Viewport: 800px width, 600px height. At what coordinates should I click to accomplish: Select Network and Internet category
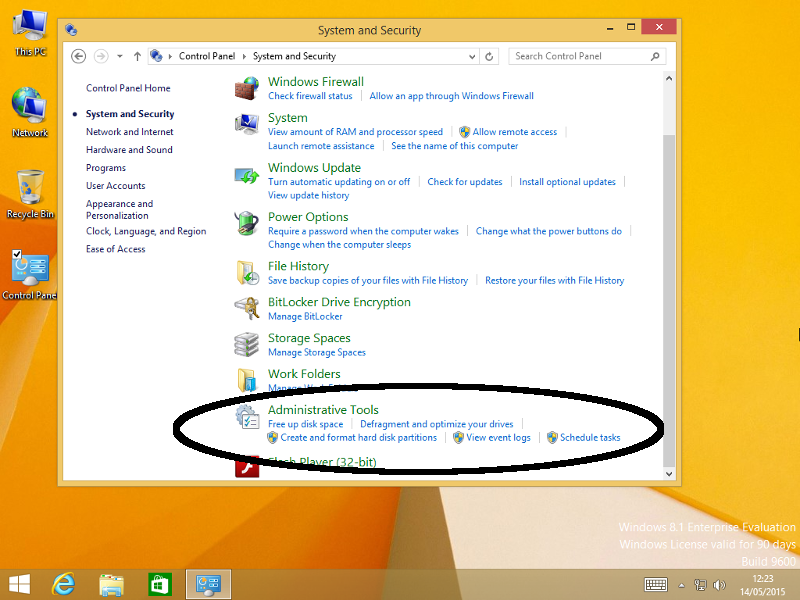pyautogui.click(x=130, y=132)
